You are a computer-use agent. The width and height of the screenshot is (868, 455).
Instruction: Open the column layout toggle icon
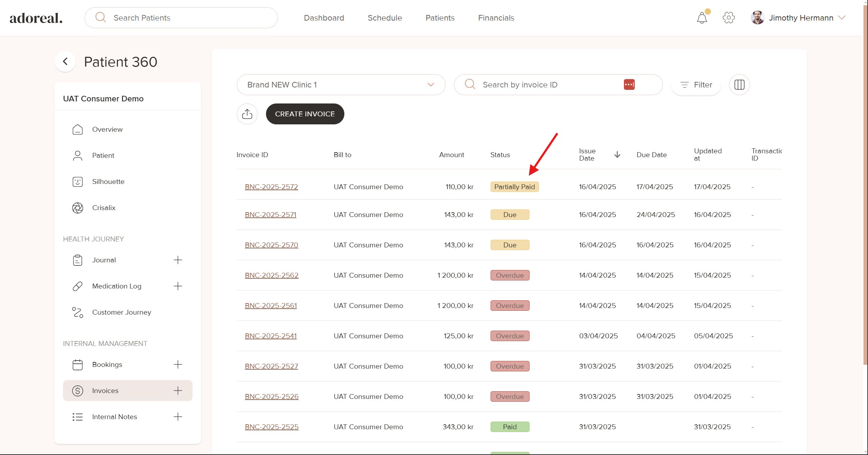(739, 85)
